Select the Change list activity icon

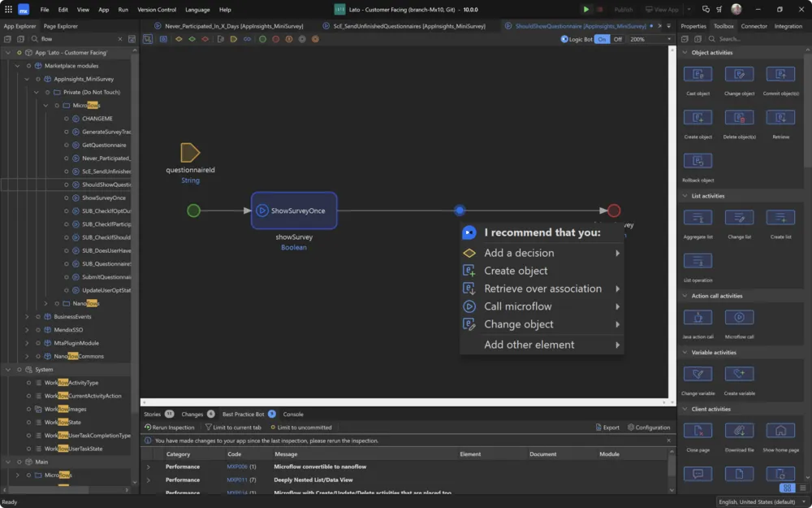pos(739,218)
